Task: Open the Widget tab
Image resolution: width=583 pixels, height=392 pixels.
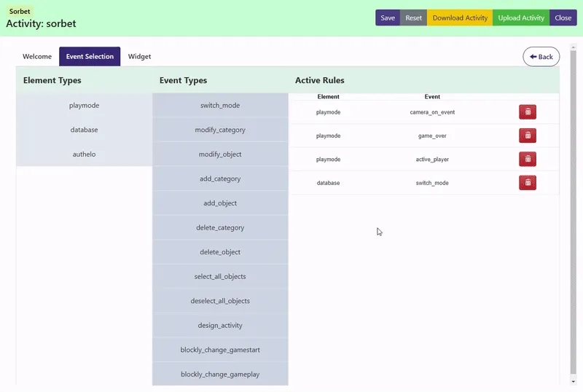Action: point(139,57)
